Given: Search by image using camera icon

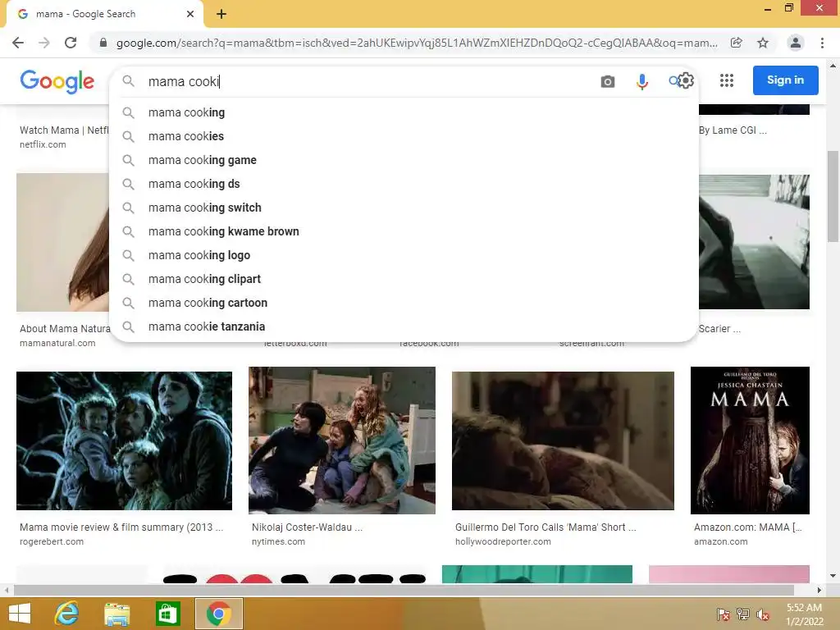Looking at the screenshot, I should tap(608, 81).
